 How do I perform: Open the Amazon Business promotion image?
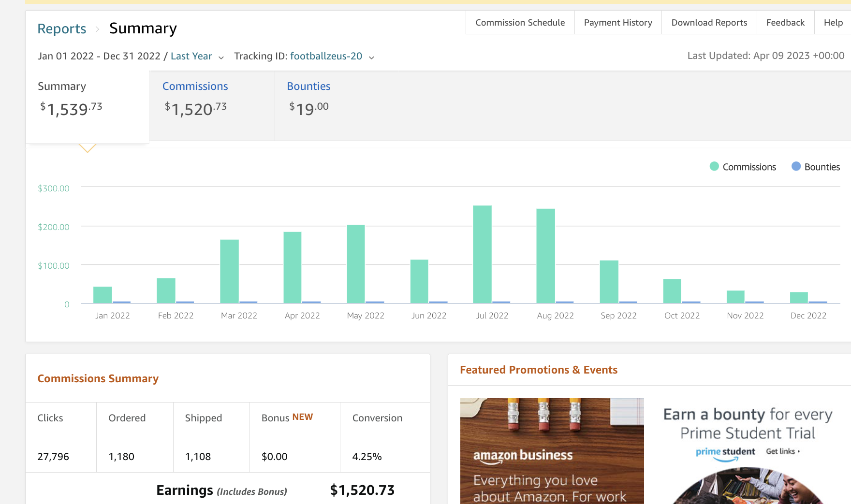point(552,451)
